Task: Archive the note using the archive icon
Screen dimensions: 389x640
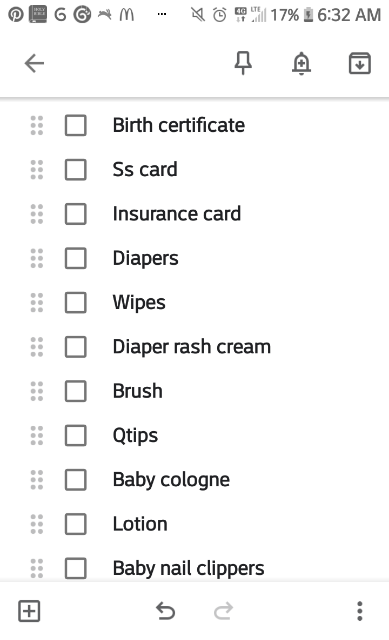Action: (360, 63)
